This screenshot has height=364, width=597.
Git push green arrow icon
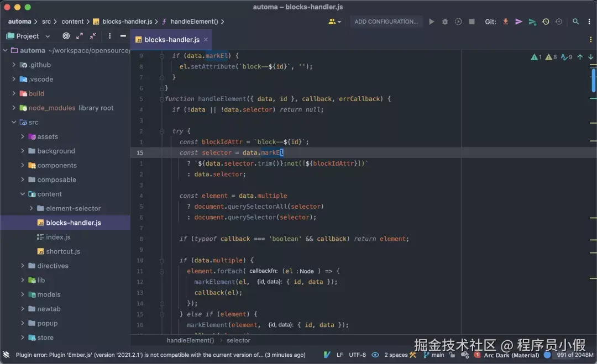pyautogui.click(x=532, y=22)
